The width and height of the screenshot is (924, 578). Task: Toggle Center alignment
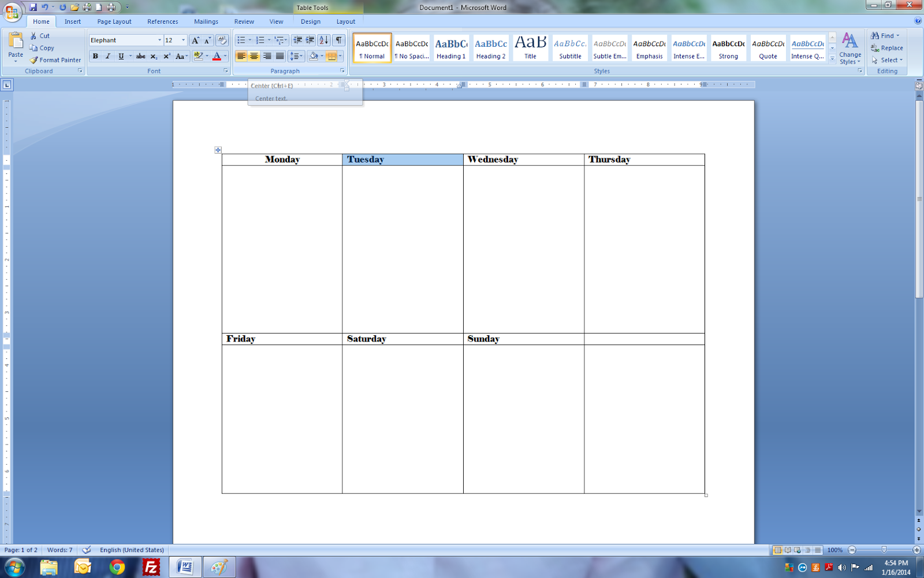click(254, 56)
